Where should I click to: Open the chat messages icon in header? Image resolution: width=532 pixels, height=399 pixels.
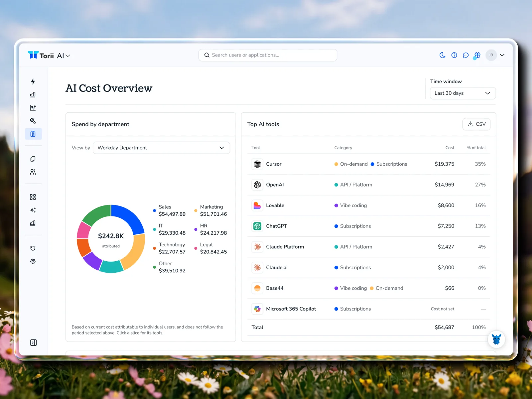click(x=466, y=55)
